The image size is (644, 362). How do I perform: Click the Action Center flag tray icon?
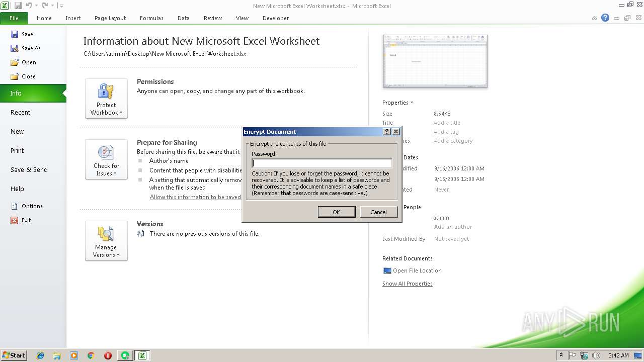point(572,355)
